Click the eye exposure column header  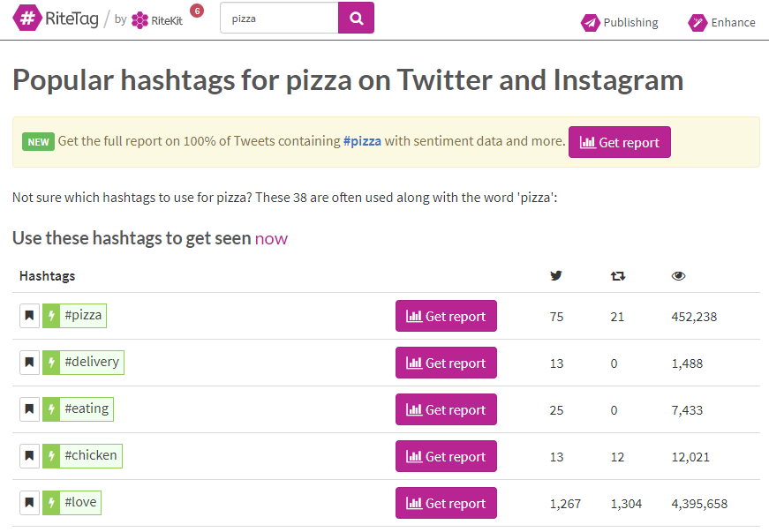coord(678,276)
